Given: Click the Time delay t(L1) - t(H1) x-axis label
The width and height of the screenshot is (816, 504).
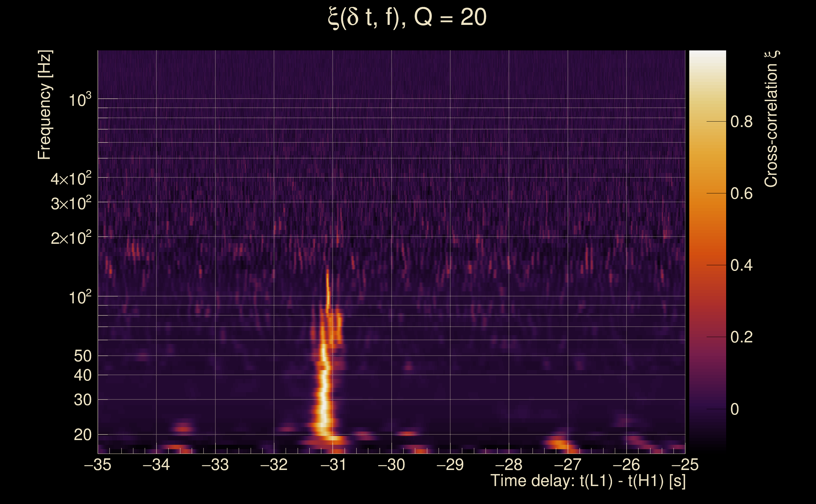Looking at the screenshot, I should [x=588, y=481].
